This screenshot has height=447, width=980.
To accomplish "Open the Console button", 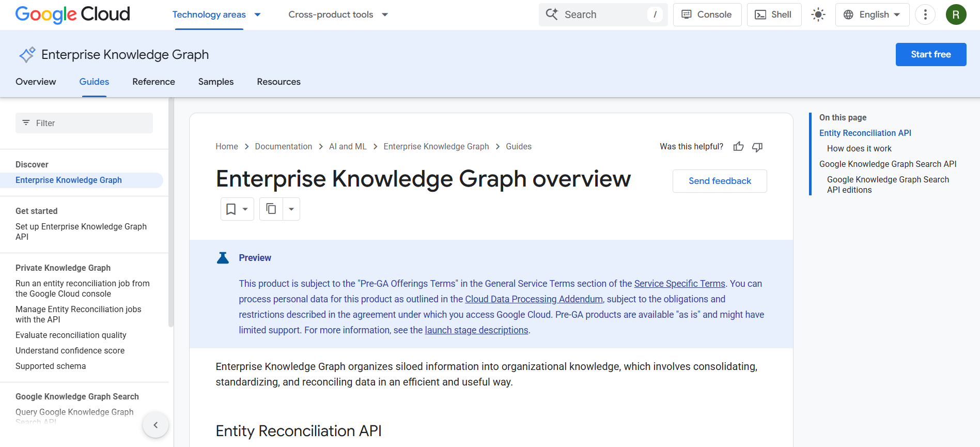I will coord(707,14).
